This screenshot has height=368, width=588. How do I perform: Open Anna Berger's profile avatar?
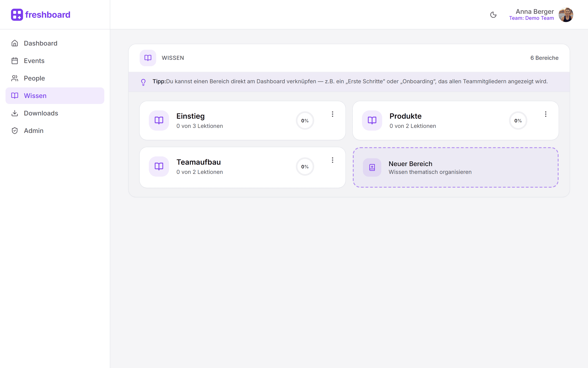(x=566, y=14)
